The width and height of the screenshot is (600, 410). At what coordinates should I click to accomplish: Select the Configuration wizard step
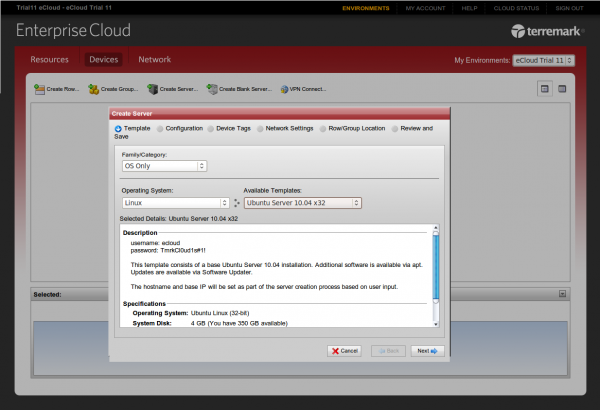(180, 129)
